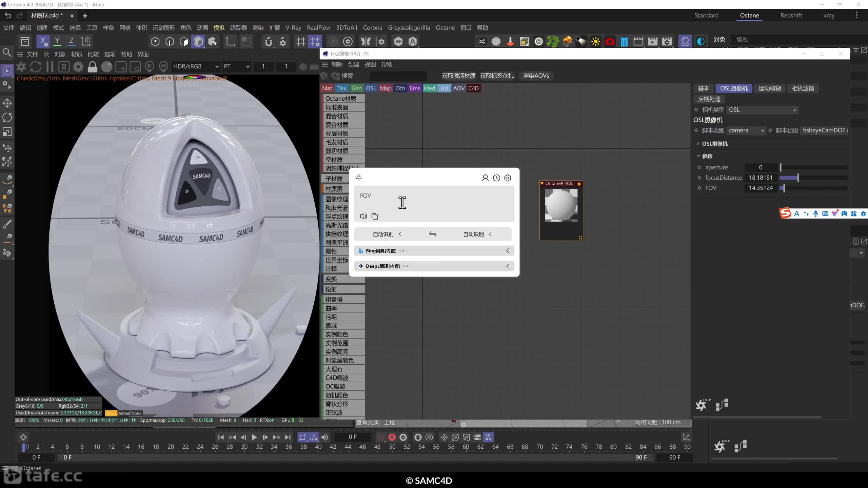Viewport: 868px width, 488px height.
Task: Adjust the focusDistance slider
Action: [x=813, y=178]
